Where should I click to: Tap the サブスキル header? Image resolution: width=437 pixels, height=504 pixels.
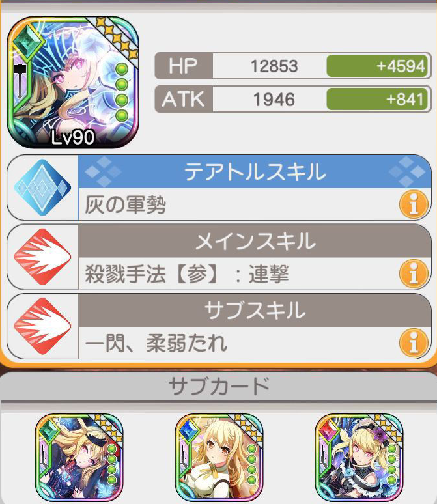255,310
